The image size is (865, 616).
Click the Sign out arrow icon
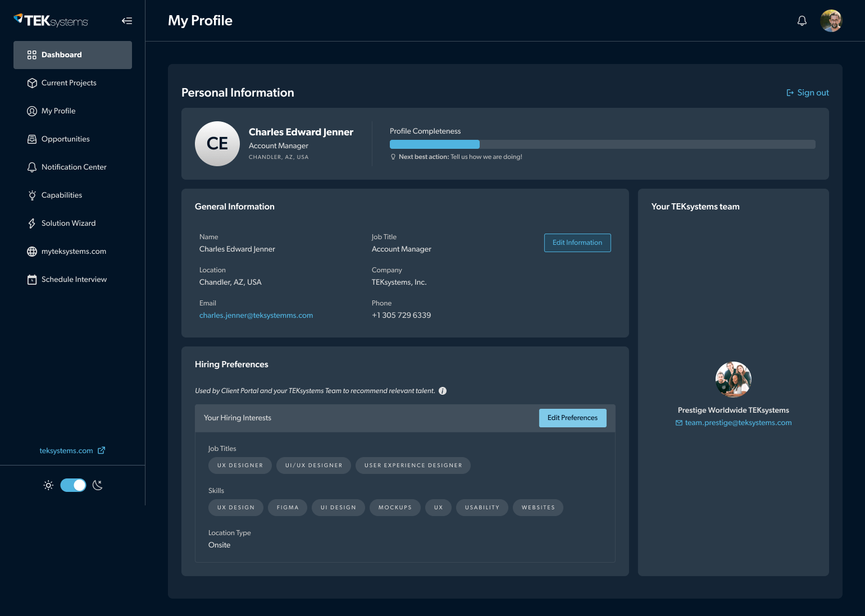[x=790, y=93]
